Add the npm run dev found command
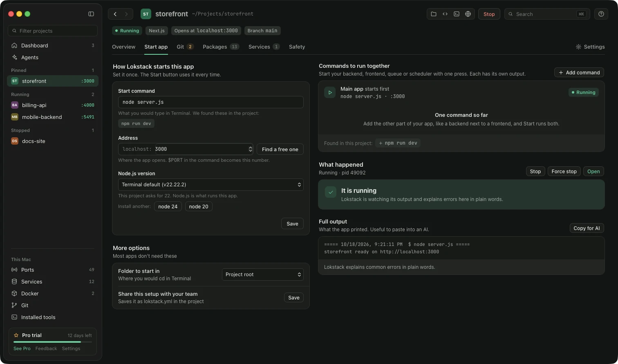The width and height of the screenshot is (618, 364). 398,143
